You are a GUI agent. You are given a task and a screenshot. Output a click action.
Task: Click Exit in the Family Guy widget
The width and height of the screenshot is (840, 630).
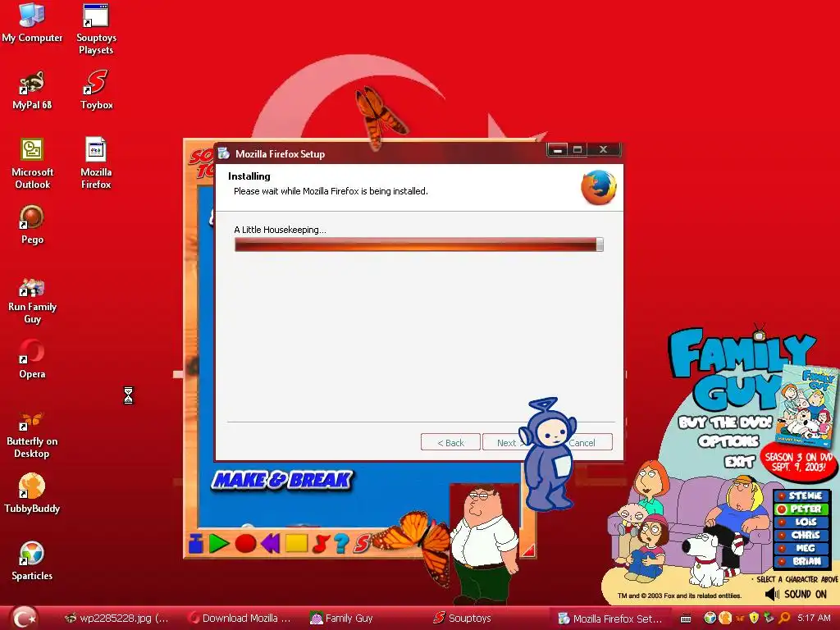739,461
